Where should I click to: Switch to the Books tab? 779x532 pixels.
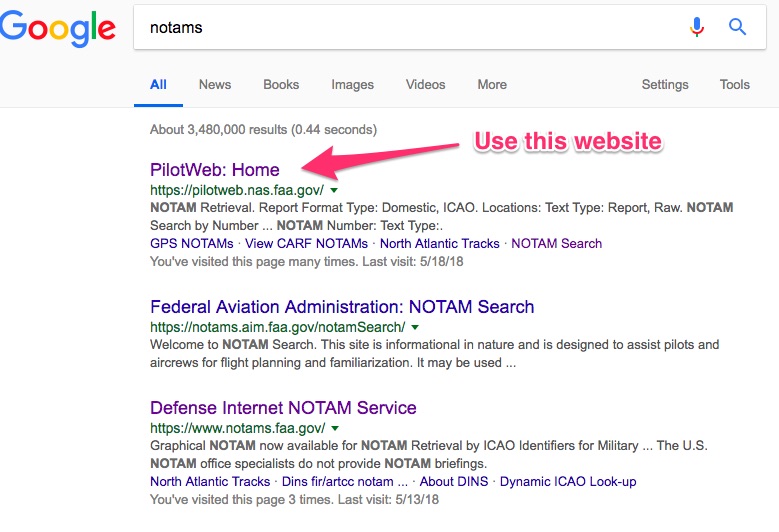(281, 84)
